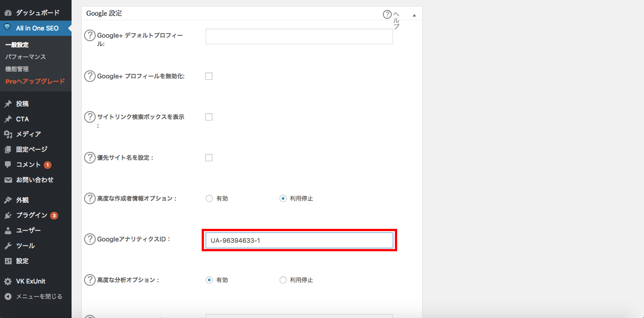Click the sliders icon beside 設定
This screenshot has width=644, height=318.
coord(8,261)
